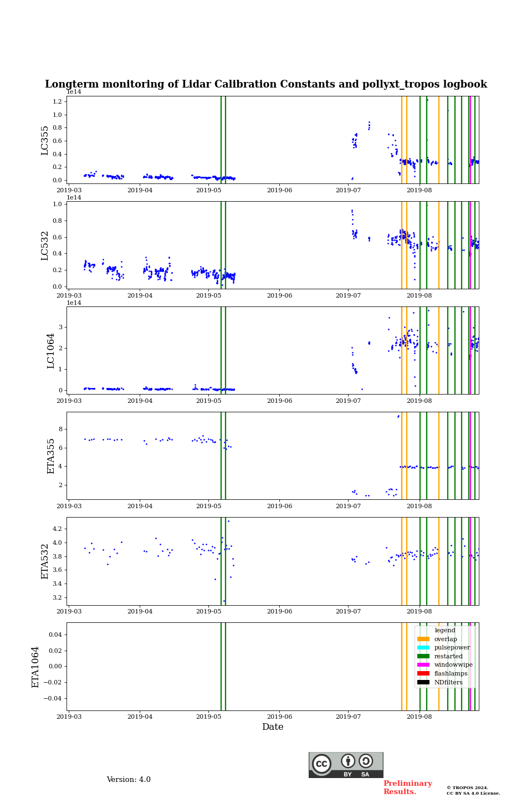Click the TROPOS 2024 copyright notice
Screen dimensions: 532x798
point(473,790)
